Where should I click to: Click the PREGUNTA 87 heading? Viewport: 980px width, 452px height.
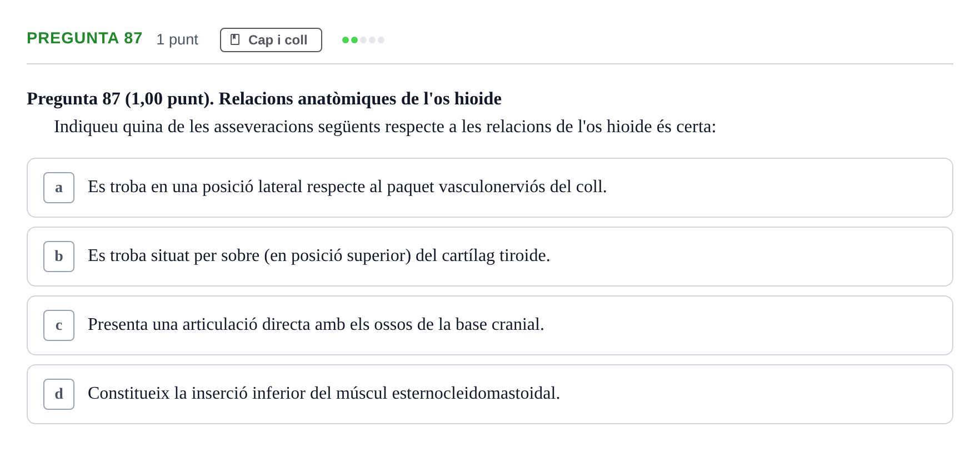(84, 38)
